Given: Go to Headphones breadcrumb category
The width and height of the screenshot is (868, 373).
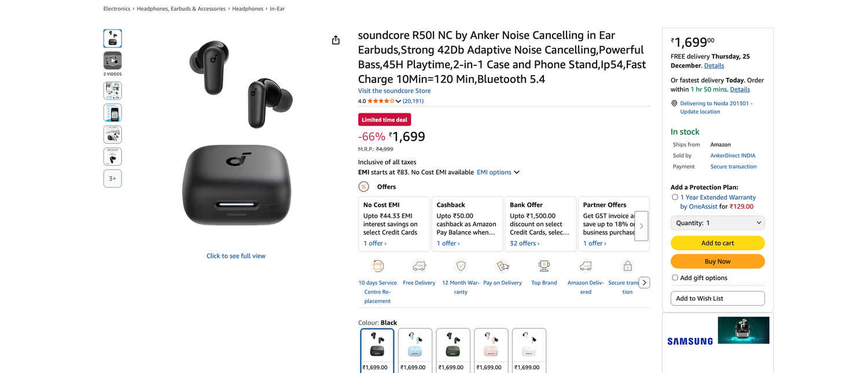Looking at the screenshot, I should (x=248, y=9).
